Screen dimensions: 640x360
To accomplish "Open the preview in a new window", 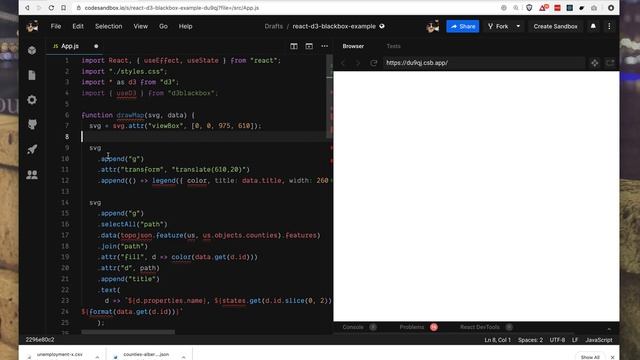I will click(610, 63).
